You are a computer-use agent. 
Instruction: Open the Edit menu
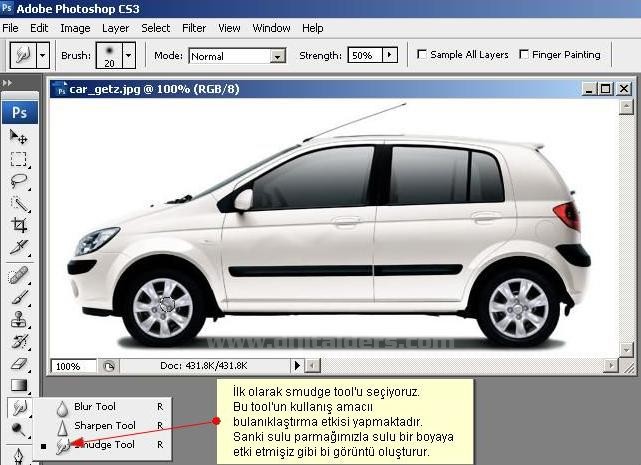tap(39, 28)
